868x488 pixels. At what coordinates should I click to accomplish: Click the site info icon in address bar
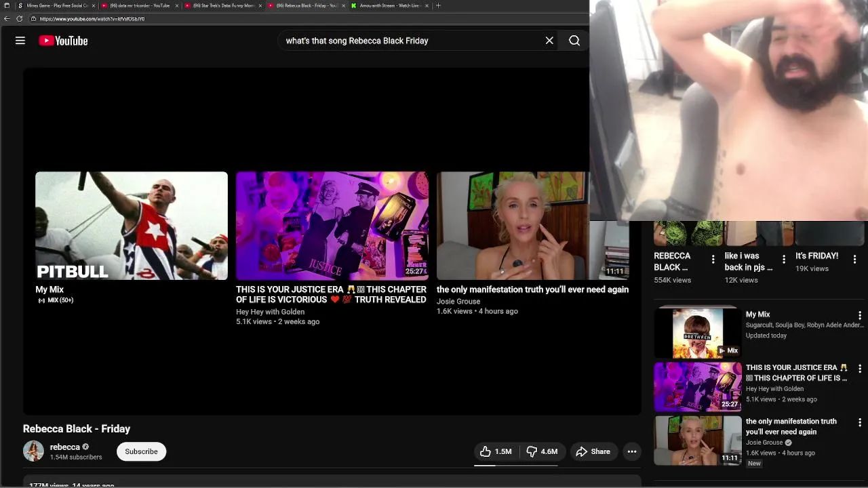pyautogui.click(x=33, y=19)
